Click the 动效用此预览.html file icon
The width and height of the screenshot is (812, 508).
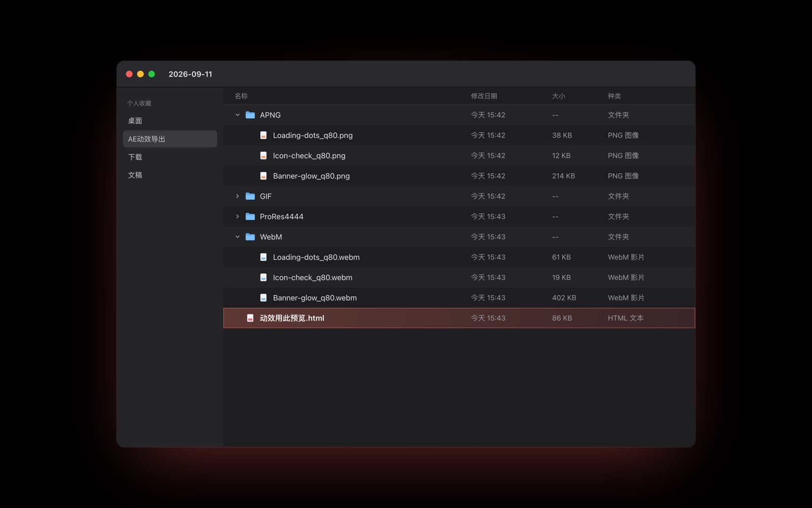(250, 318)
